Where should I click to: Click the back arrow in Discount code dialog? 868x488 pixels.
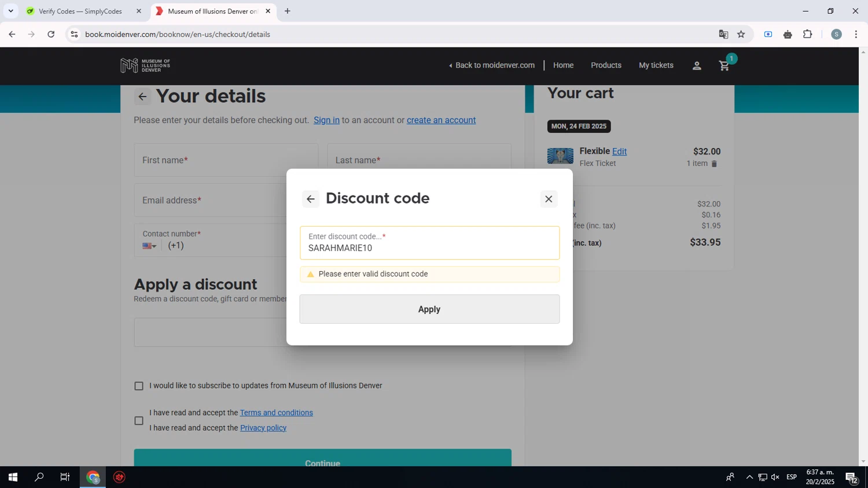[311, 199]
